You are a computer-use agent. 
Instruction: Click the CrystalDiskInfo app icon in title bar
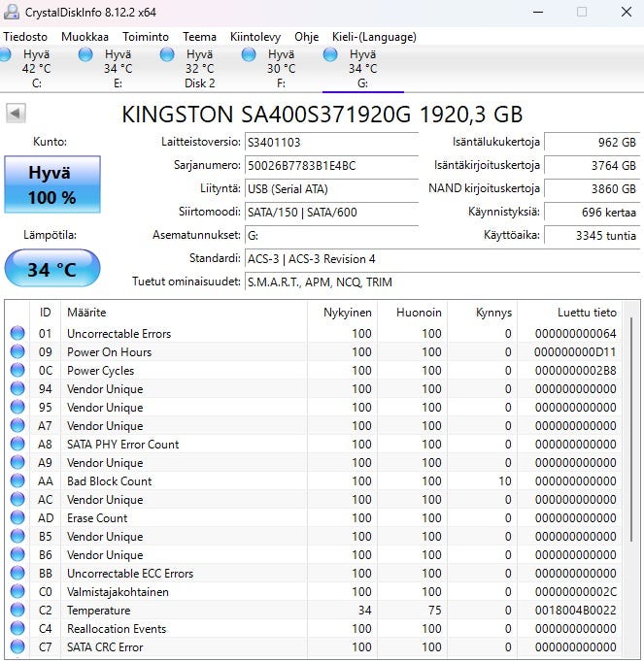(12, 12)
